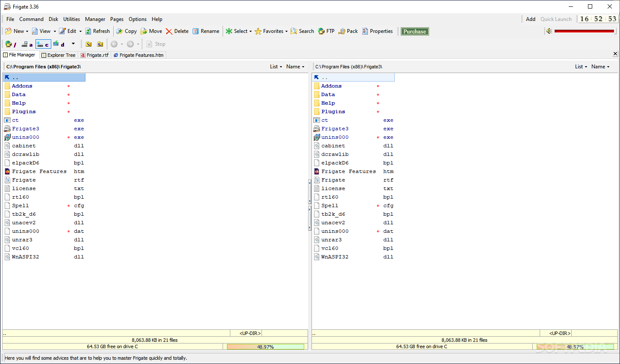Go up one folder level
Viewport: 620px width, 364px height.
(x=100, y=44)
